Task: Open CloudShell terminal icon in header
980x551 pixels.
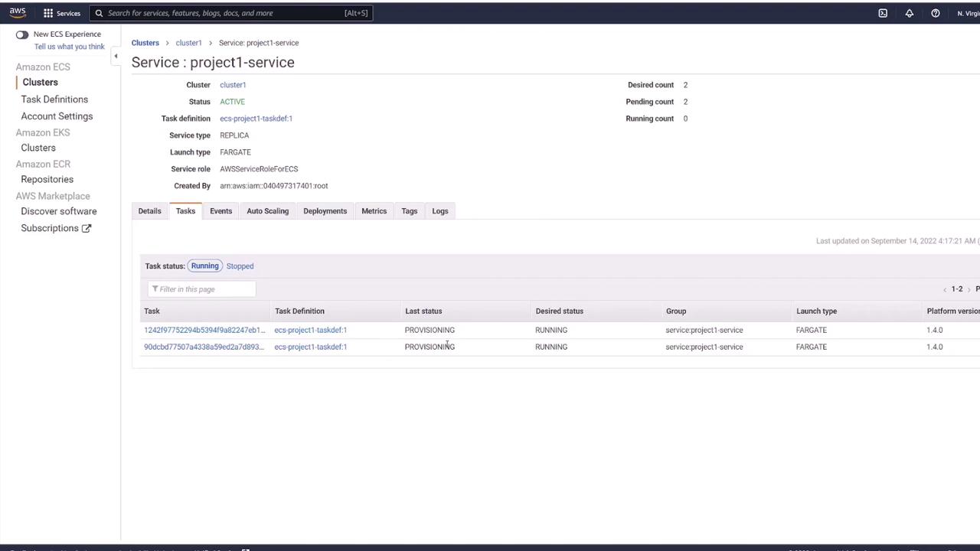Action: (x=883, y=13)
